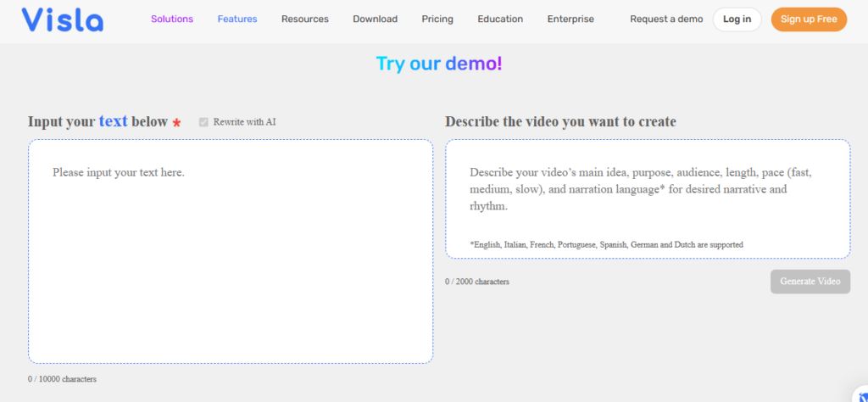Click the 'Describe the video you want to create' heading
The width and height of the screenshot is (868, 402).
[561, 122]
